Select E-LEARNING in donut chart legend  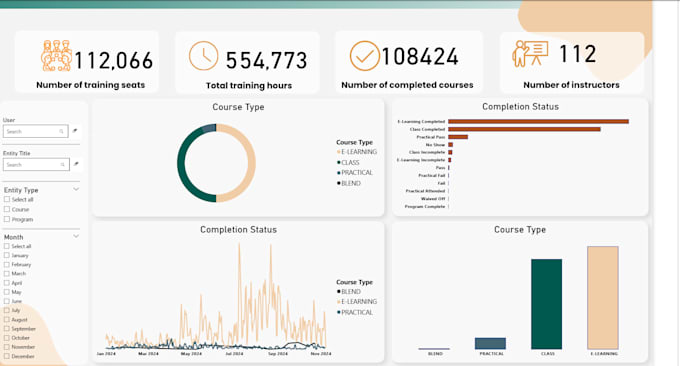click(x=357, y=152)
